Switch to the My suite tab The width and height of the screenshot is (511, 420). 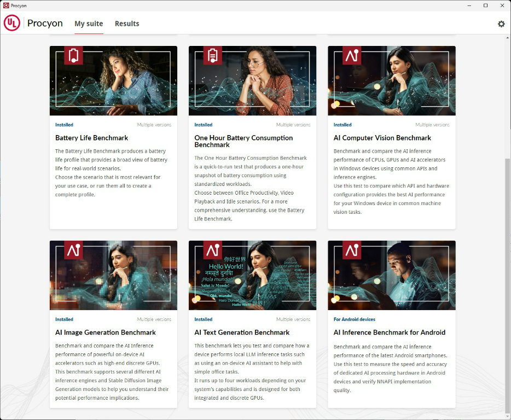[x=89, y=24]
